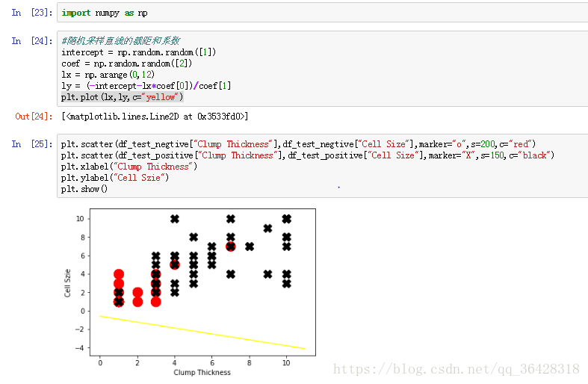Image resolution: width=588 pixels, height=384 pixels.
Task: Click the line starting with intercept = np.random
Action: coord(139,52)
